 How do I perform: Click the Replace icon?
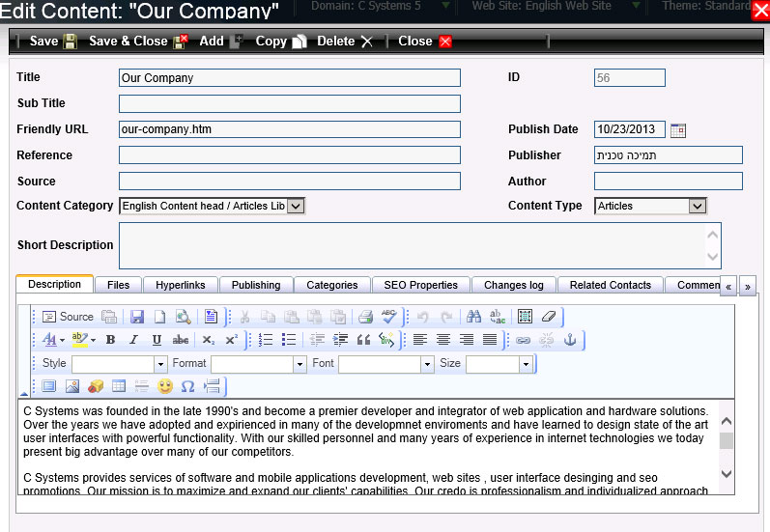(498, 317)
